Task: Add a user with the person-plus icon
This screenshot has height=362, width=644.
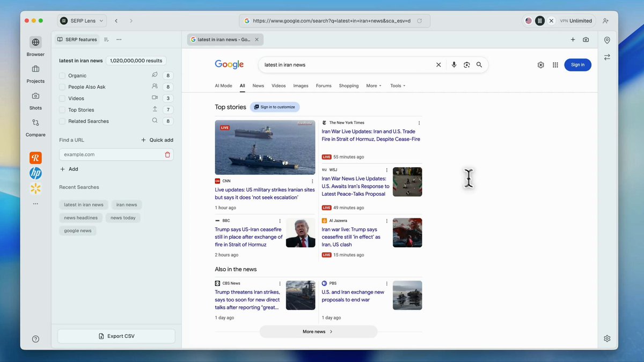Action: tap(605, 21)
